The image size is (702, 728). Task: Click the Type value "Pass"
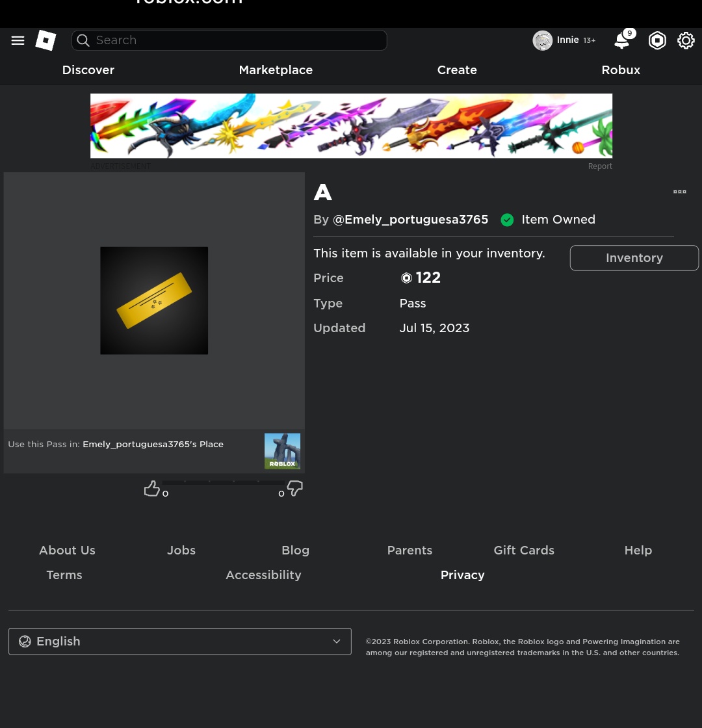[413, 303]
